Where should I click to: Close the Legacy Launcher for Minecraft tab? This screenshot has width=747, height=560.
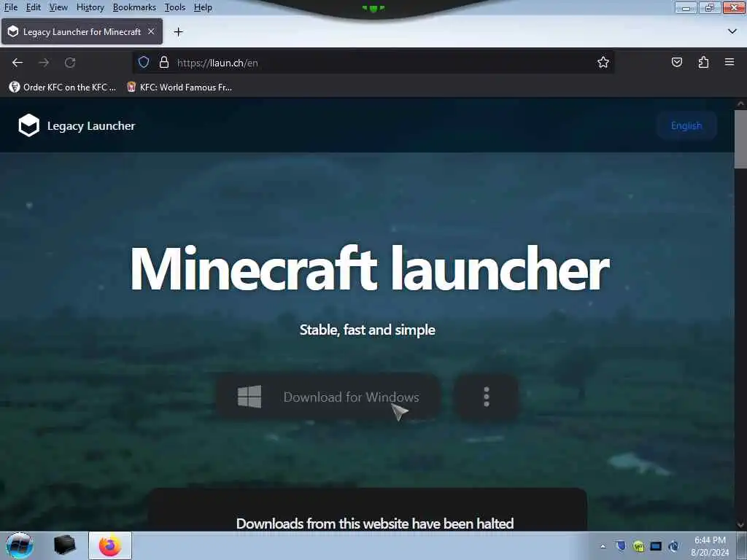[x=151, y=31]
